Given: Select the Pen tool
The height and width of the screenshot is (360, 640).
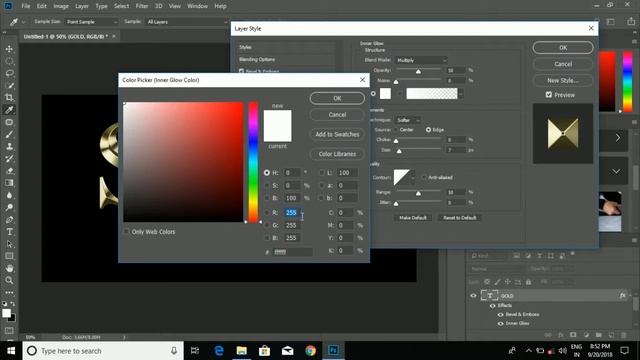Looking at the screenshot, I should 9,220.
